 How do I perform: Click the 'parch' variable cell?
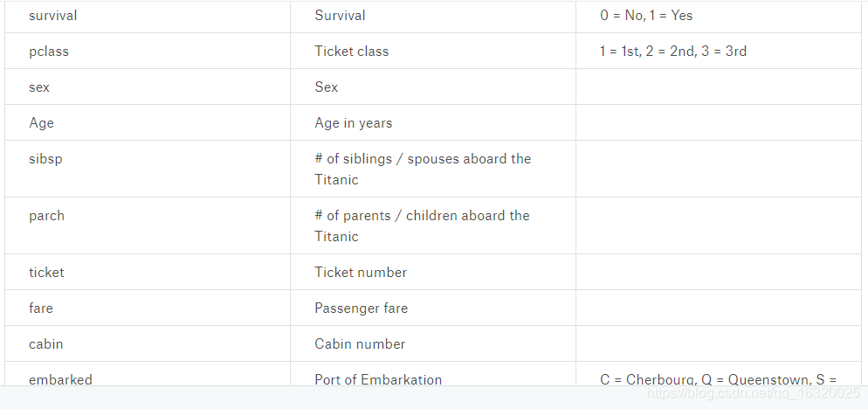148,225
